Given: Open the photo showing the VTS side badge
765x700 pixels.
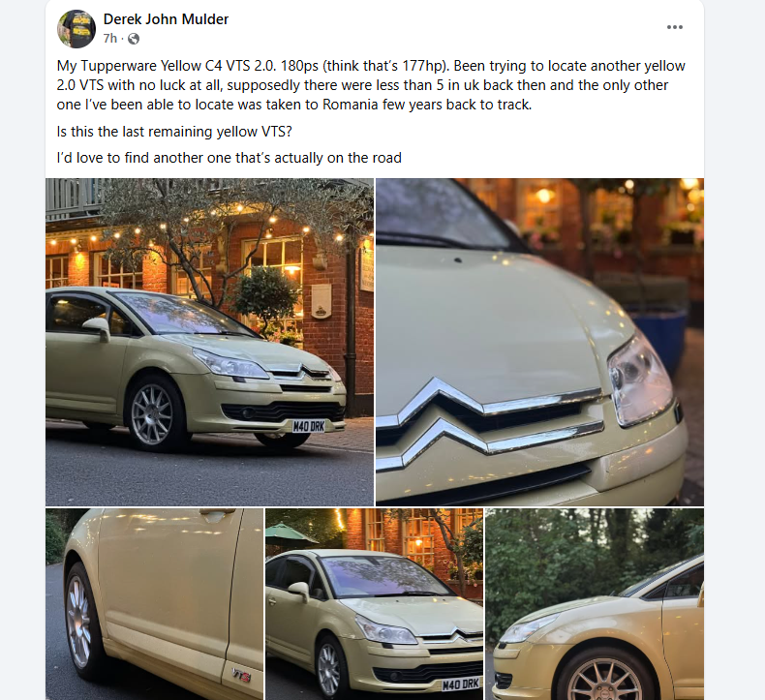Looking at the screenshot, I should 154,604.
